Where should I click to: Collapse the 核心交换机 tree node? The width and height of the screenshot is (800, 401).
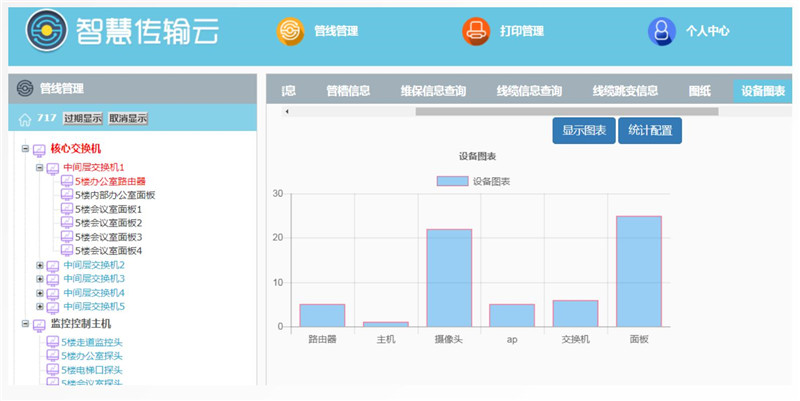(25, 149)
